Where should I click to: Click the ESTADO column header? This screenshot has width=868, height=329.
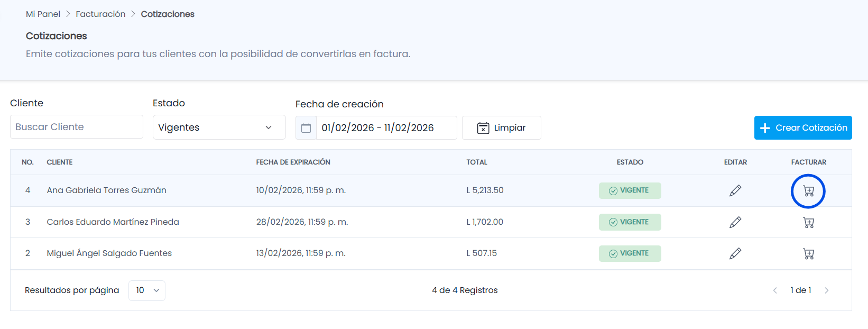pyautogui.click(x=630, y=162)
